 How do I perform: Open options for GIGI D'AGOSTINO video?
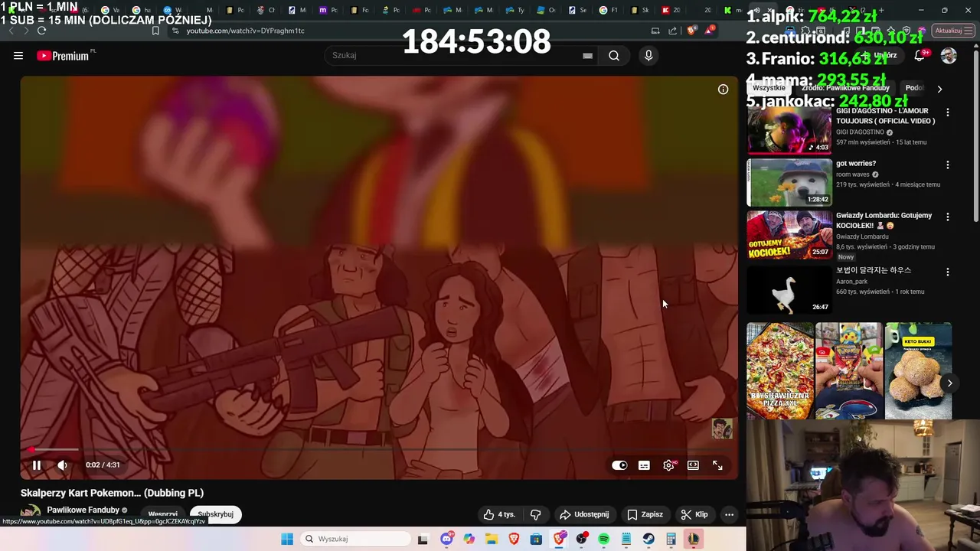click(x=947, y=112)
